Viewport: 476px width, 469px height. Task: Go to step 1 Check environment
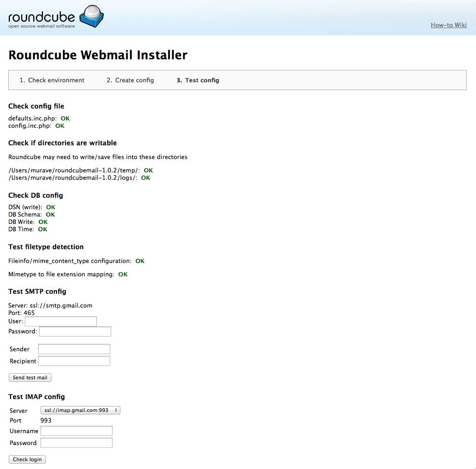tap(52, 80)
